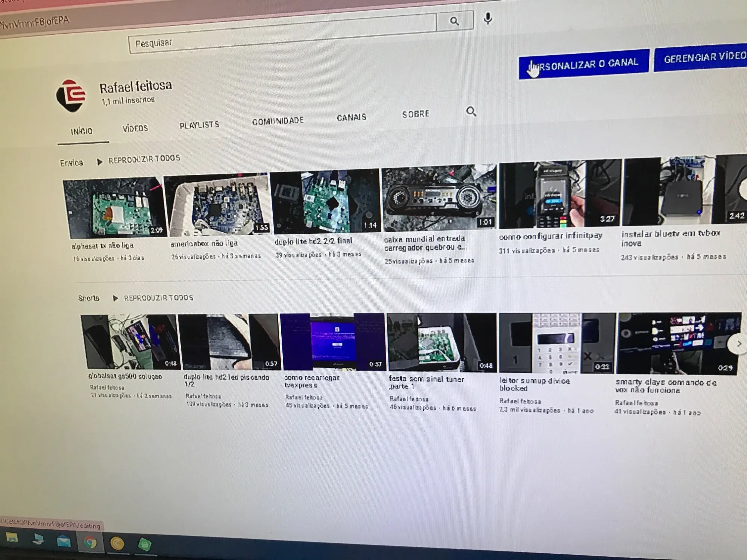
Task: Click the channel search magnifier icon
Action: 471,111
